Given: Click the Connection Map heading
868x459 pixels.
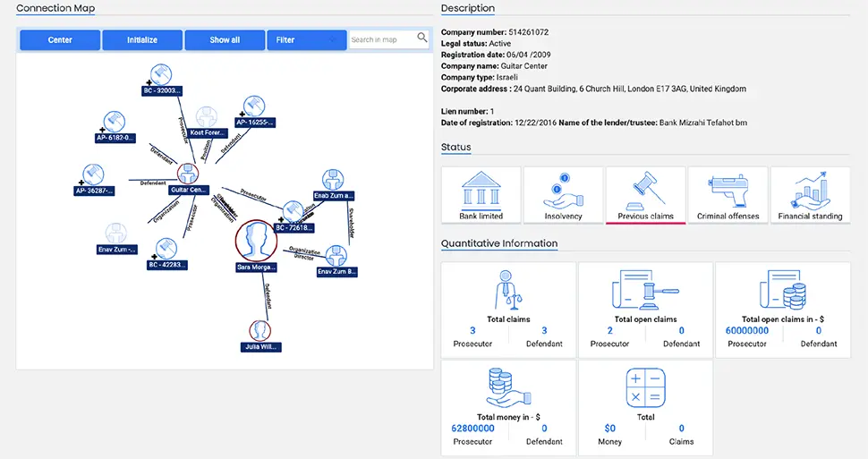Looking at the screenshot, I should (x=55, y=8).
